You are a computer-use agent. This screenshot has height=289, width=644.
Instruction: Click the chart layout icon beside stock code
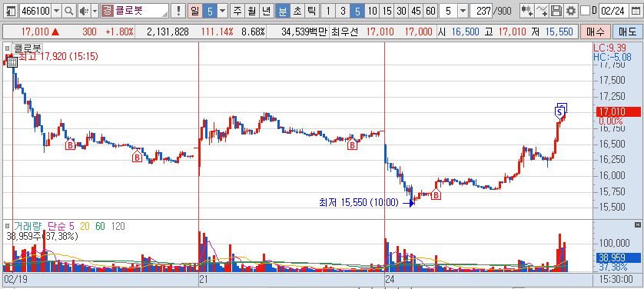click(x=11, y=11)
